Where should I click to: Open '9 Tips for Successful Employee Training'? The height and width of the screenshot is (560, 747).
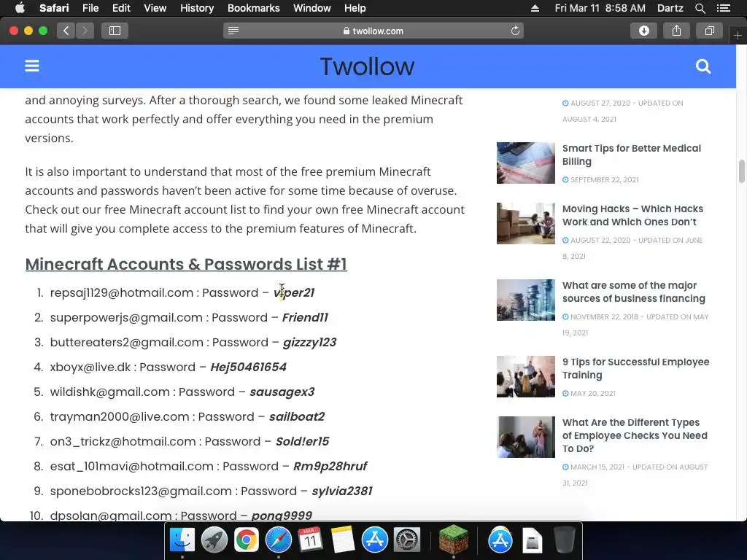click(x=635, y=368)
